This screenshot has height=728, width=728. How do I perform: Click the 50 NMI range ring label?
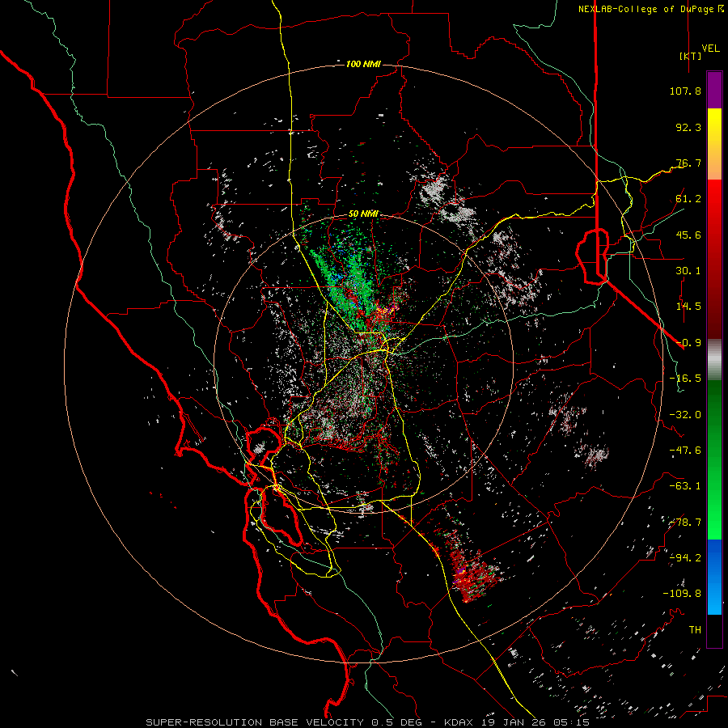363,214
